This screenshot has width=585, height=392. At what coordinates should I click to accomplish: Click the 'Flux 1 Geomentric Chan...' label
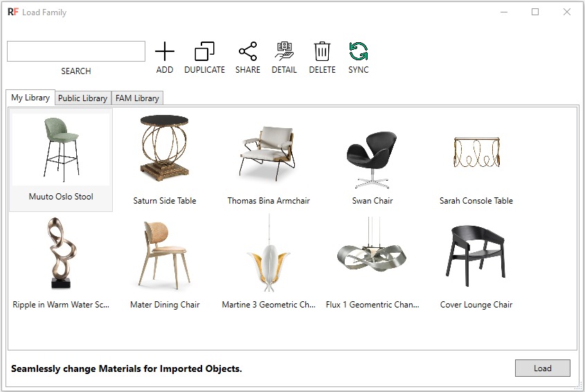[x=372, y=305]
